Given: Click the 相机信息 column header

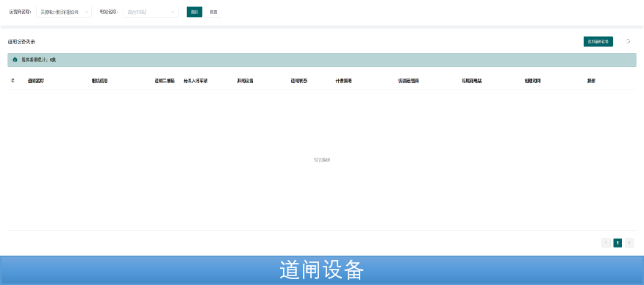Looking at the screenshot, I should [100, 82].
